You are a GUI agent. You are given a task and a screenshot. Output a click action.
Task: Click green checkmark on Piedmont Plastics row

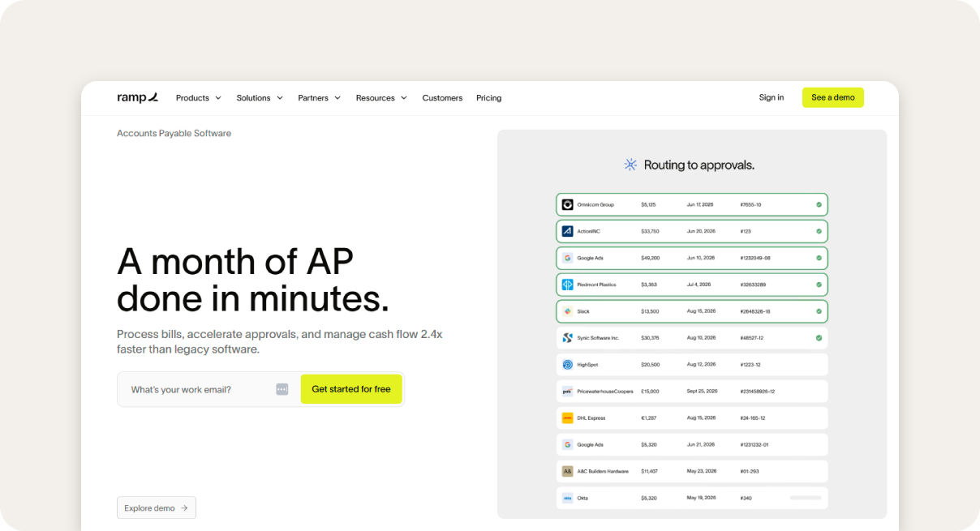(x=819, y=285)
